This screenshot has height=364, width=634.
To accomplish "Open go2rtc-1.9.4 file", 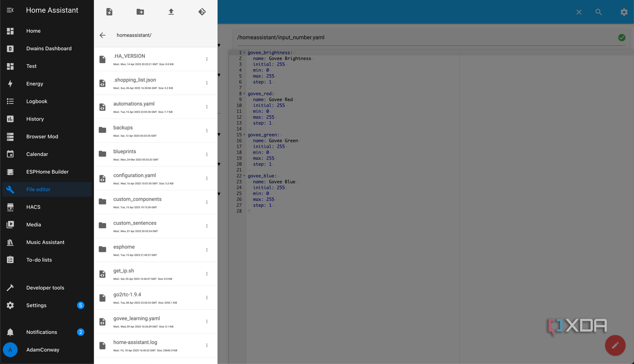I will click(x=156, y=298).
